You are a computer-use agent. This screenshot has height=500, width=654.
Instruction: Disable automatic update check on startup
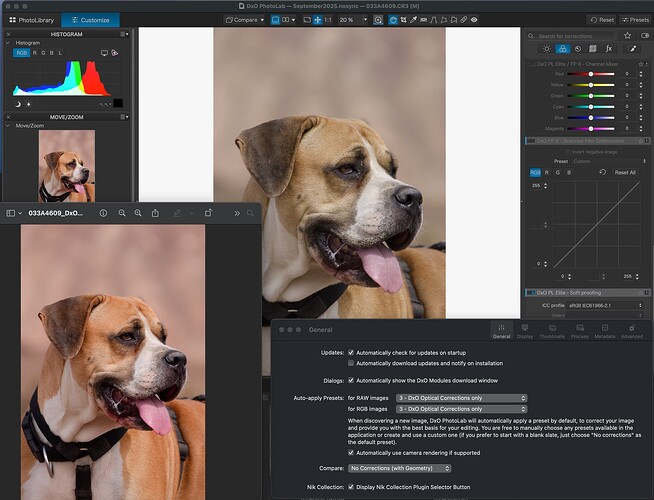click(x=350, y=353)
